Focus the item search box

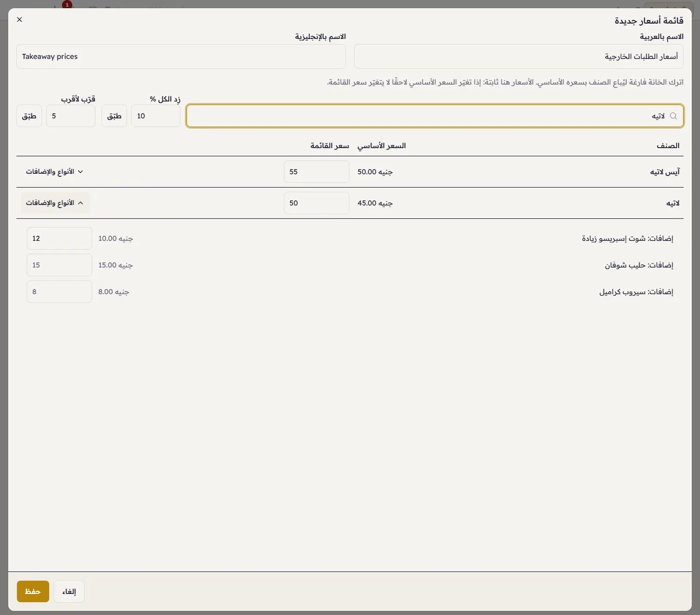[x=435, y=116]
